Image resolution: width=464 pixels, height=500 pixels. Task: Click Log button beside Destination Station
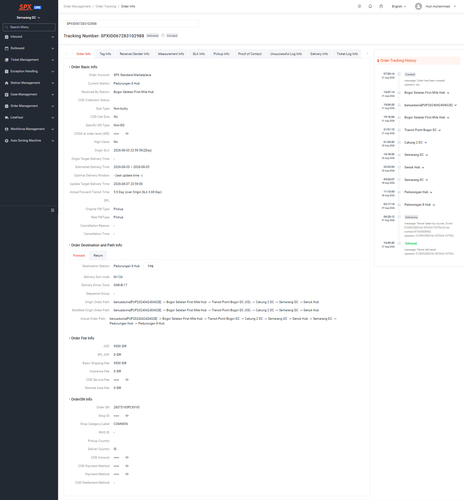(151, 266)
